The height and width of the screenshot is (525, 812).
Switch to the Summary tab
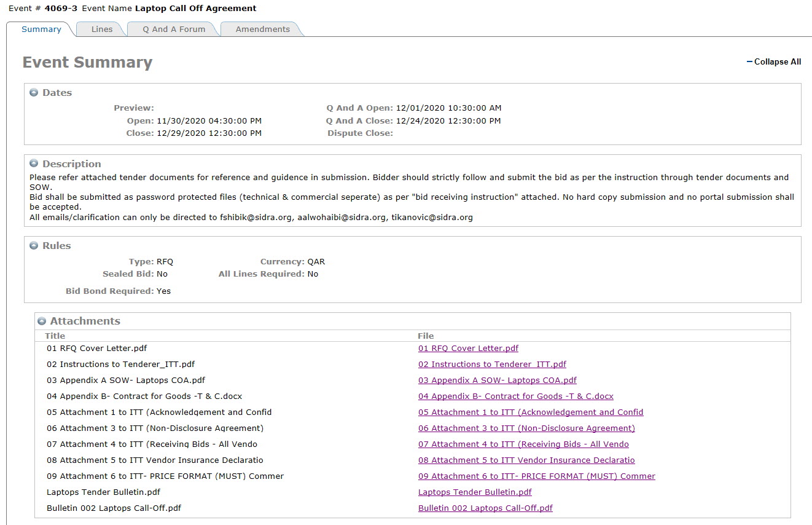(x=41, y=29)
